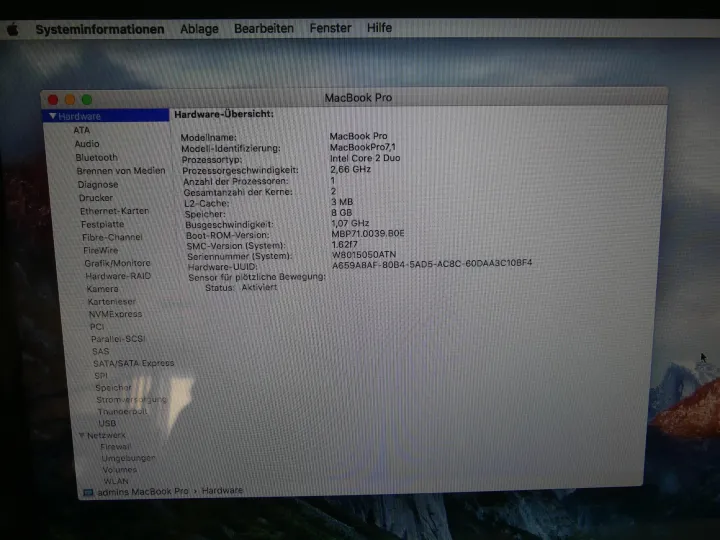Close the MacBook Pro window

click(53, 100)
